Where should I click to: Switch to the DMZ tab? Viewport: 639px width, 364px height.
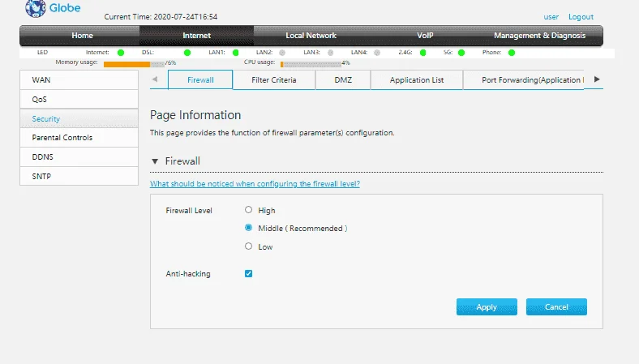click(343, 80)
